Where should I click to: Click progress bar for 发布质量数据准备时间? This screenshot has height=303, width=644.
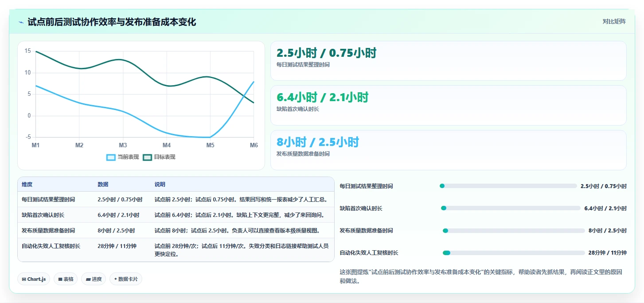pos(514,231)
